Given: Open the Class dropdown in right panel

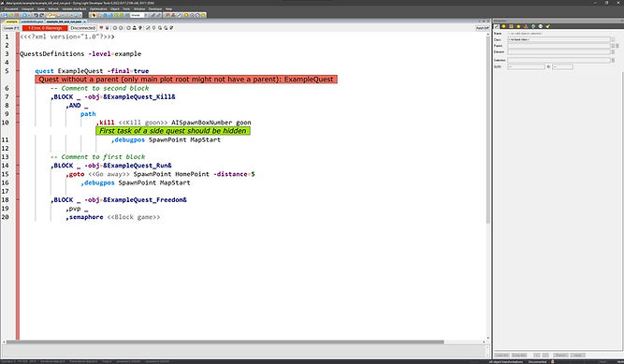Looking at the screenshot, I should pyautogui.click(x=559, y=39).
